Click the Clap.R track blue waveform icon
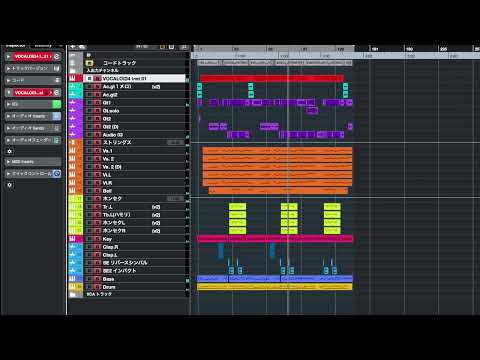The height and width of the screenshot is (360, 480). 72,247
